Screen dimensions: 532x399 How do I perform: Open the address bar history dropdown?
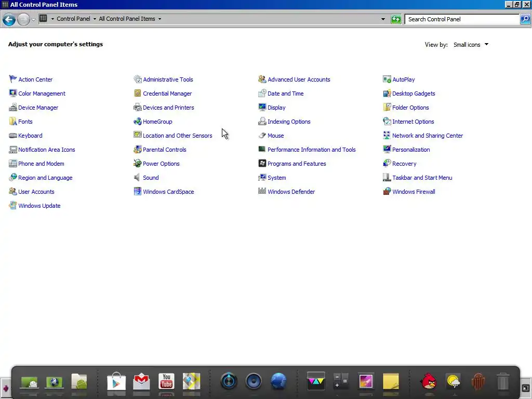[383, 19]
